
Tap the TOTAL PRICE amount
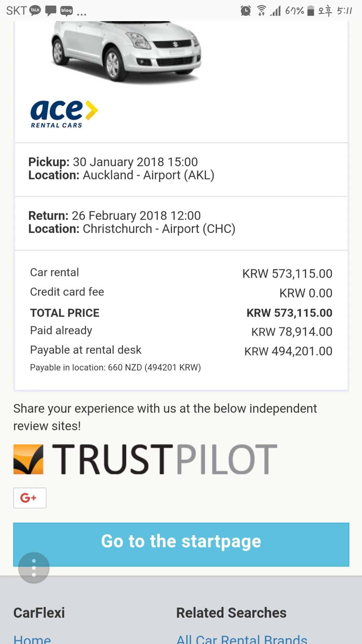[289, 313]
